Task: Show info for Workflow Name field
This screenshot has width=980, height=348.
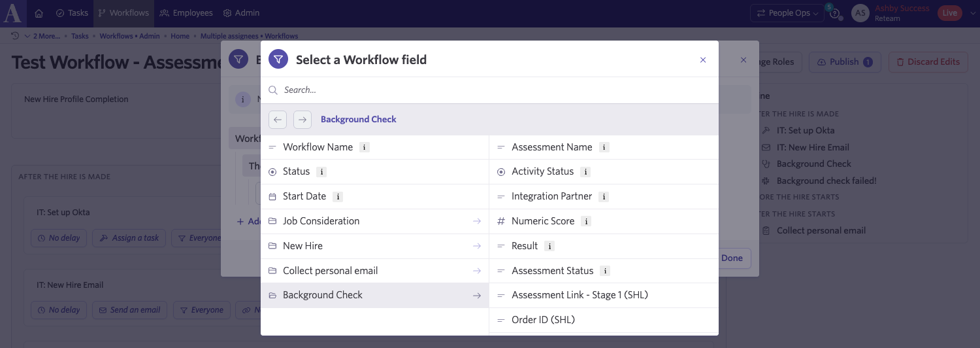Action: (x=365, y=148)
